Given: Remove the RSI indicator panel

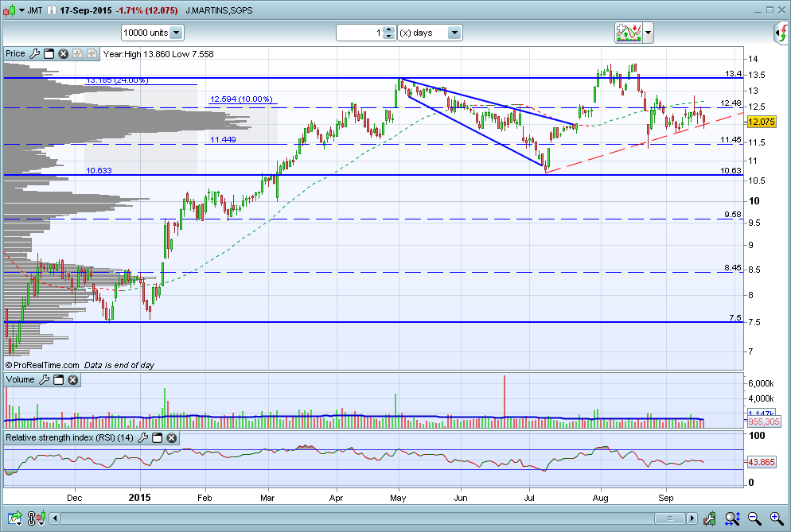Looking at the screenshot, I should click(172, 437).
